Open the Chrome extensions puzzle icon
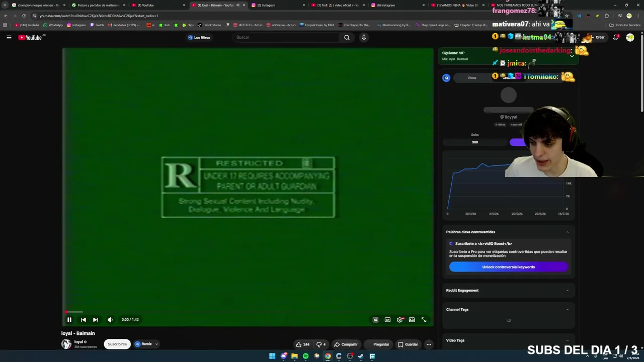This screenshot has width=644, height=362. [x=606, y=16]
